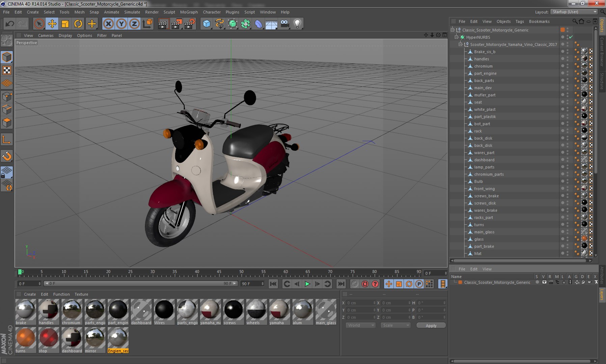Open the World coordinate system dropdown
The height and width of the screenshot is (364, 606).
point(361,325)
